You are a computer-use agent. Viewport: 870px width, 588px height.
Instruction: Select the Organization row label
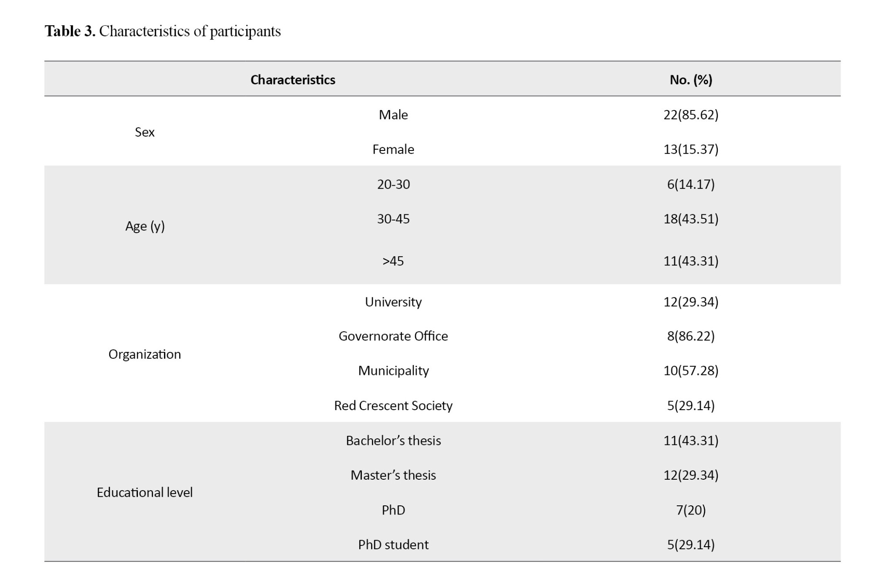point(144,354)
